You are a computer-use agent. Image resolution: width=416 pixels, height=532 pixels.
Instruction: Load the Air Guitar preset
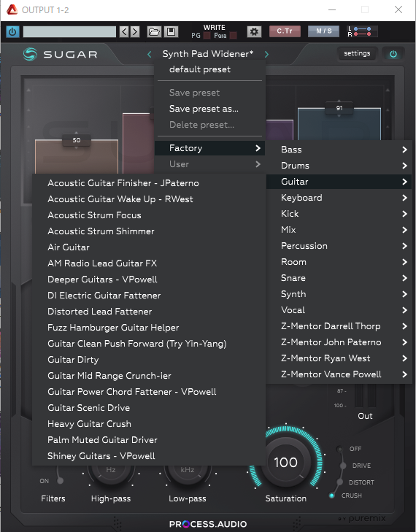149,247
